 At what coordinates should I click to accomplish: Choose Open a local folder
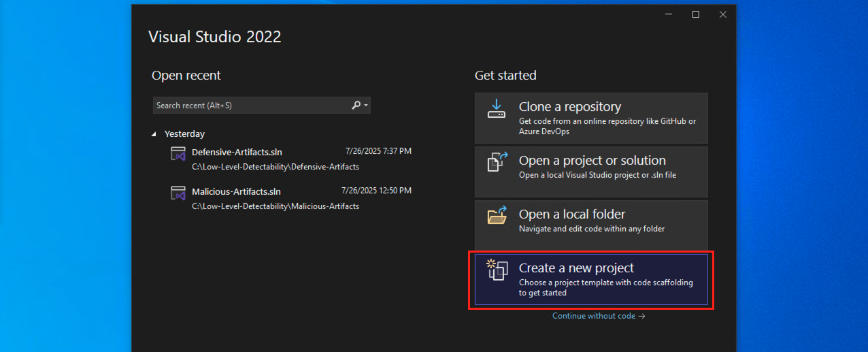pos(591,225)
